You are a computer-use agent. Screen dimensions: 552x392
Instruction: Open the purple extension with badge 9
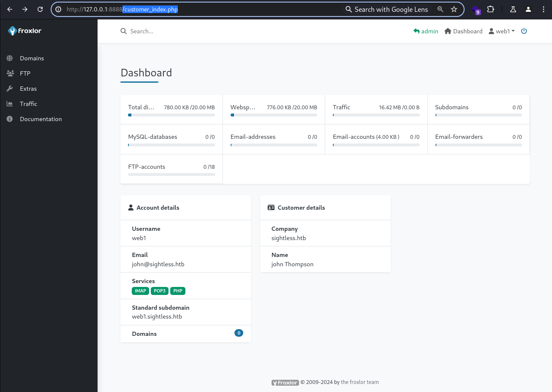tap(476, 10)
